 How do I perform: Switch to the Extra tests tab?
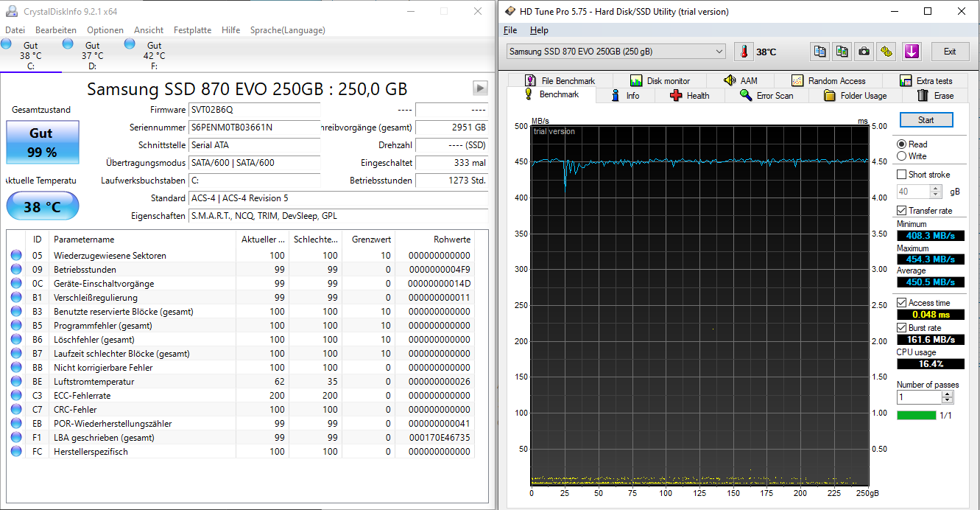[x=926, y=81]
